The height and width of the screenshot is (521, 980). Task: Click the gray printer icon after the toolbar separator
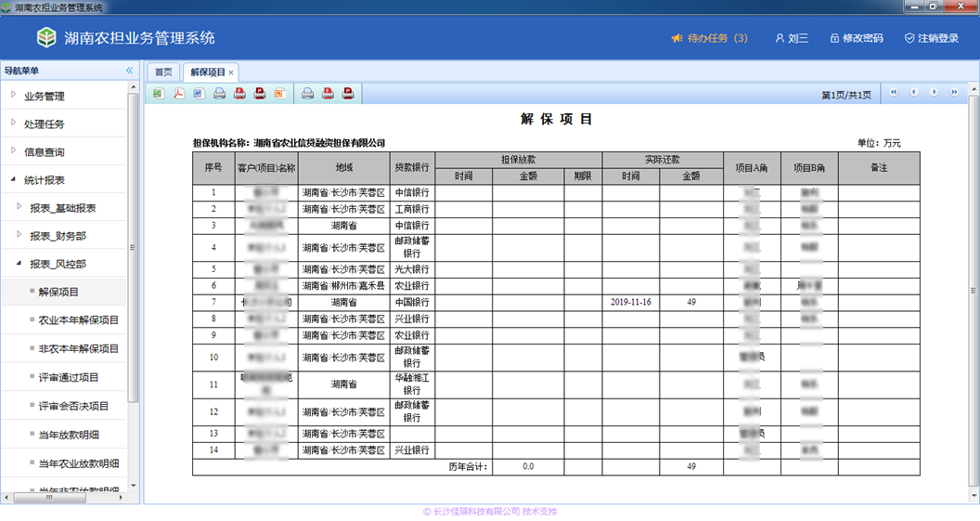point(307,94)
